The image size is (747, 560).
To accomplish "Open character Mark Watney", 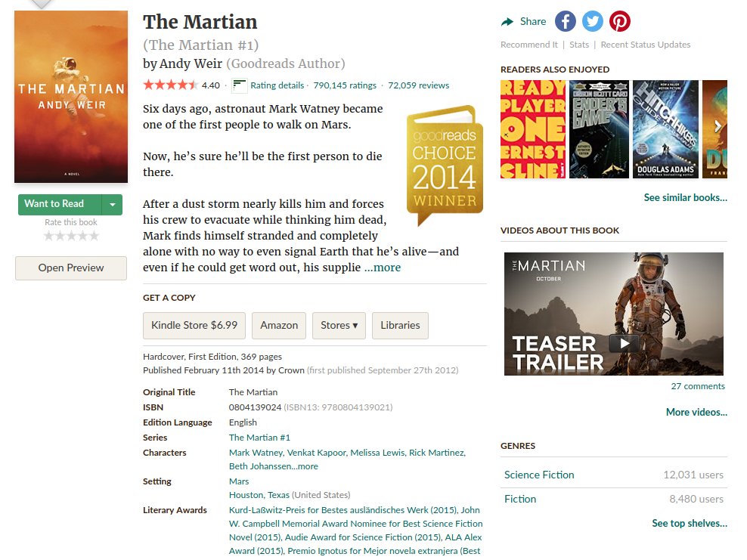I will [256, 453].
